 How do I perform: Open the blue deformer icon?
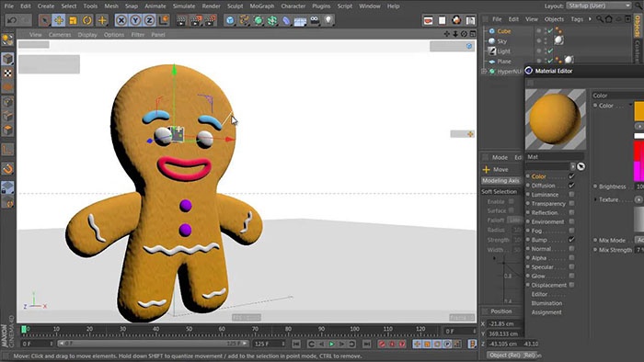click(286, 19)
